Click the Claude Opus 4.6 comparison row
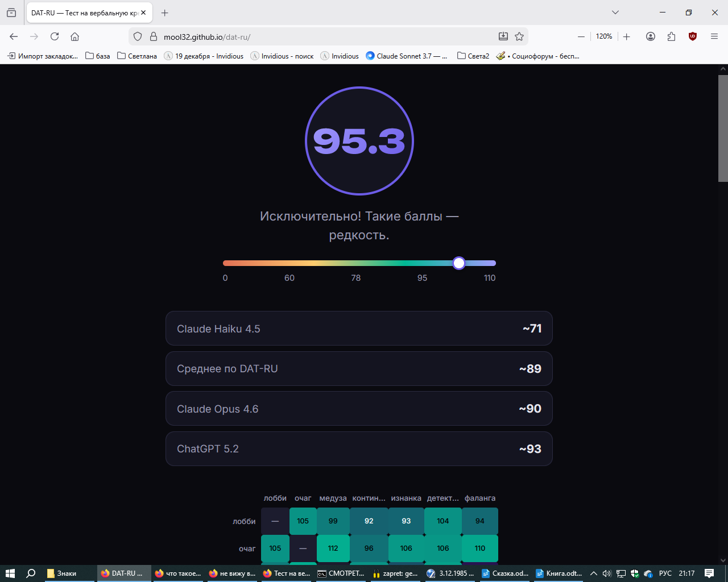 coord(359,409)
